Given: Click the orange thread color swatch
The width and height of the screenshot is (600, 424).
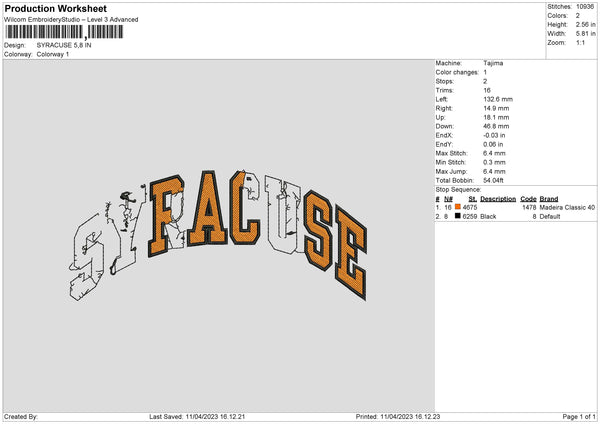Looking at the screenshot, I should pos(458,207).
